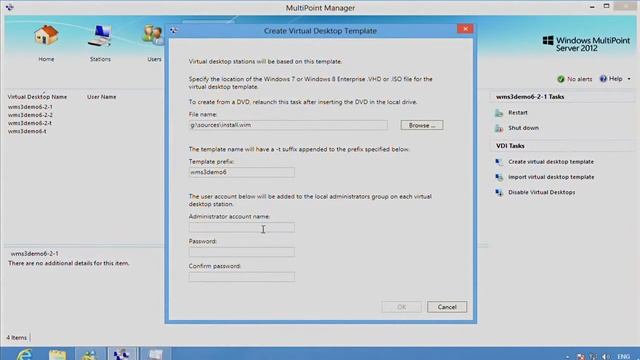Click Create virtual desktop template link
Screen dimensions: 640x360
(x=551, y=162)
